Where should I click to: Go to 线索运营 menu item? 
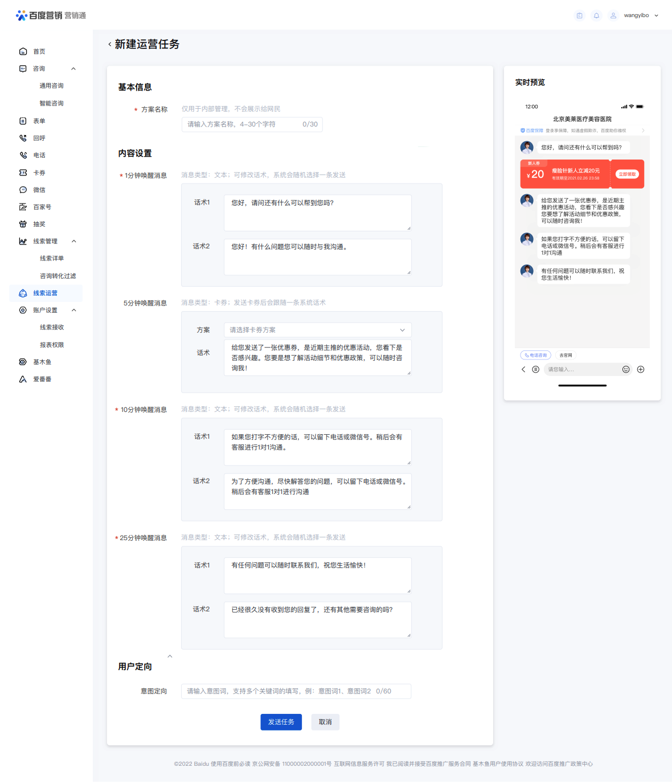(46, 293)
